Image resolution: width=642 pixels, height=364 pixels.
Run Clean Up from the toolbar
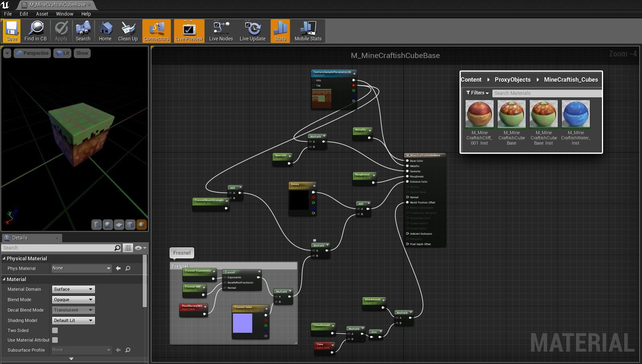pos(128,31)
